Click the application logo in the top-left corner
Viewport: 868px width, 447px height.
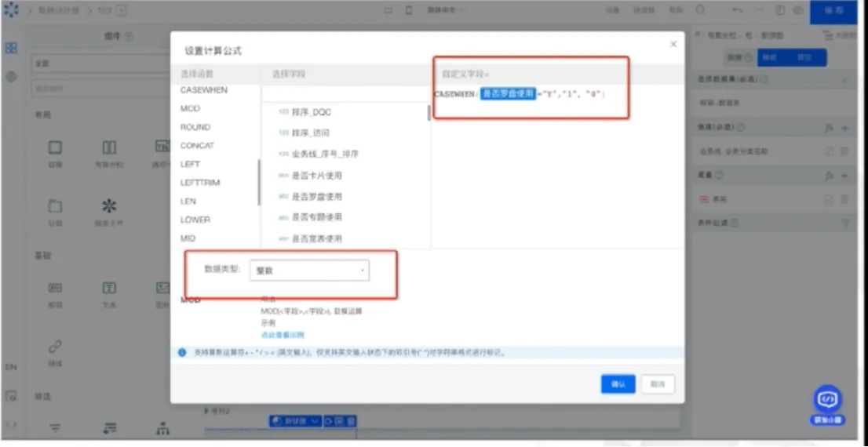click(10, 10)
